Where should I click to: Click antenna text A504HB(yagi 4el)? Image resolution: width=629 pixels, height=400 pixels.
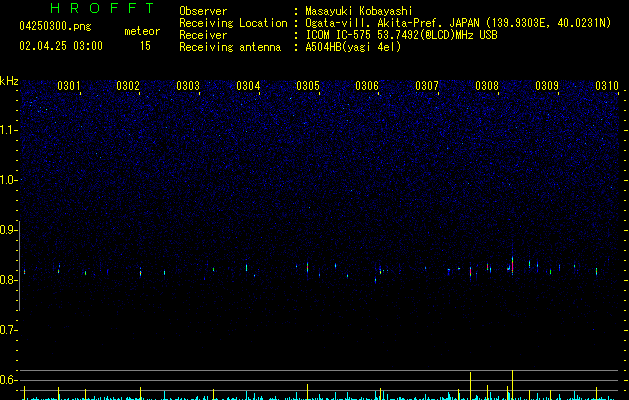pos(353,47)
